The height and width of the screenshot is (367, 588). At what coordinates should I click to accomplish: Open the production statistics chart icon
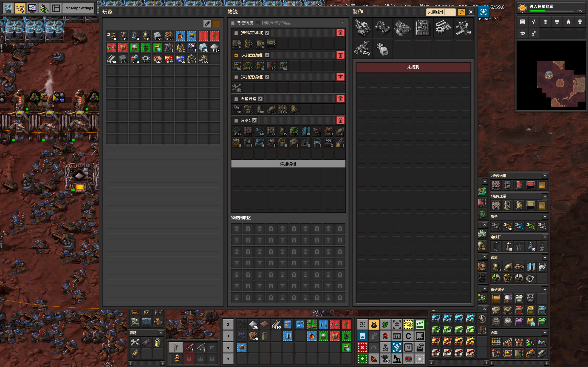coord(32,8)
